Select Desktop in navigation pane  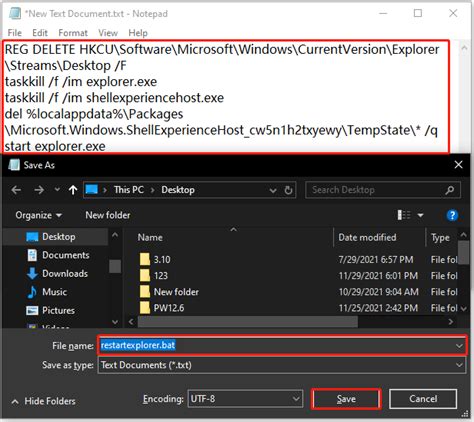(59, 237)
